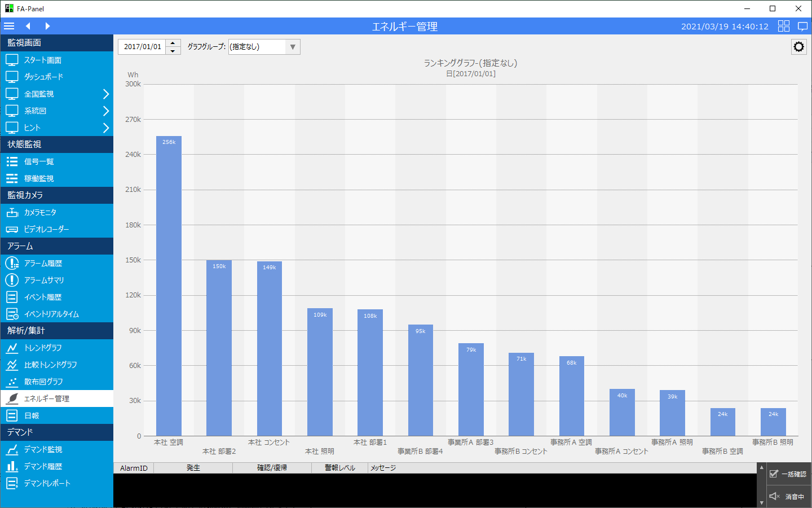Select the 状態監視 section header
This screenshot has height=508, width=812.
pos(56,144)
